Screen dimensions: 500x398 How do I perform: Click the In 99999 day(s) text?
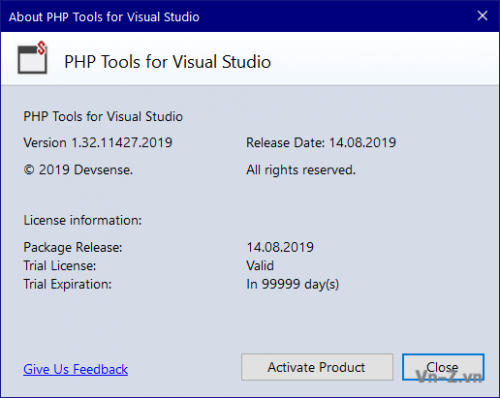point(292,284)
